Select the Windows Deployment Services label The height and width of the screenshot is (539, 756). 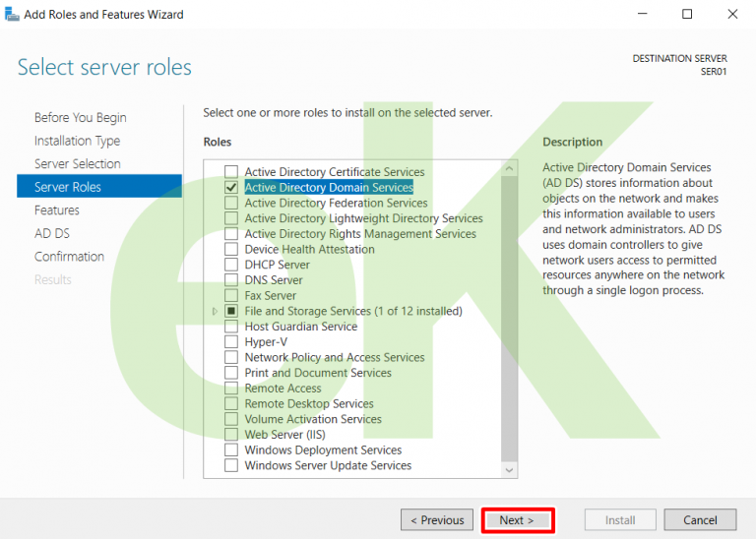323,449
